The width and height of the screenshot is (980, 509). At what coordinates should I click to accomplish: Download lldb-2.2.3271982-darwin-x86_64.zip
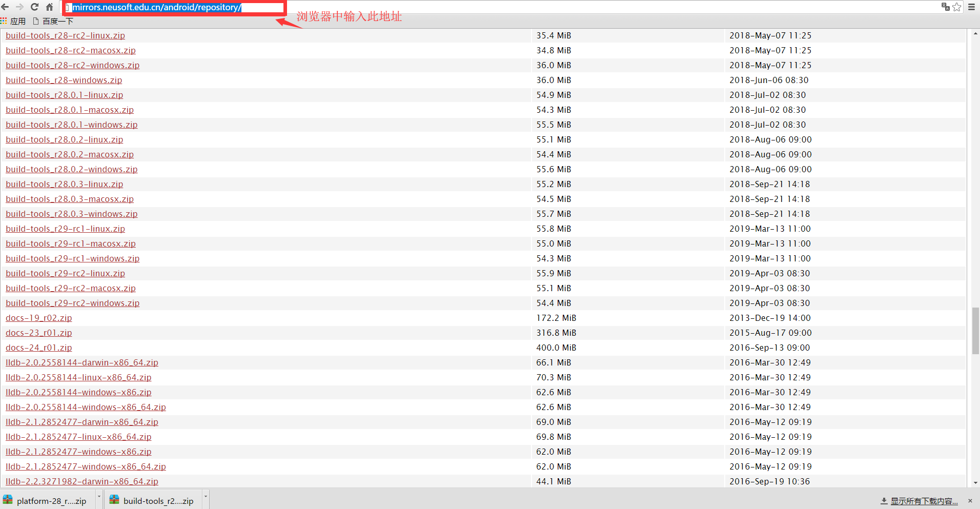tap(81, 481)
